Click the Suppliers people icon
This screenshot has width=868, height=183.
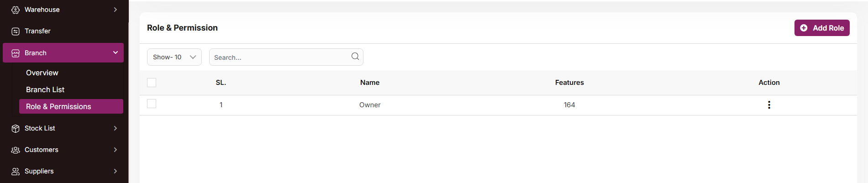[16, 171]
